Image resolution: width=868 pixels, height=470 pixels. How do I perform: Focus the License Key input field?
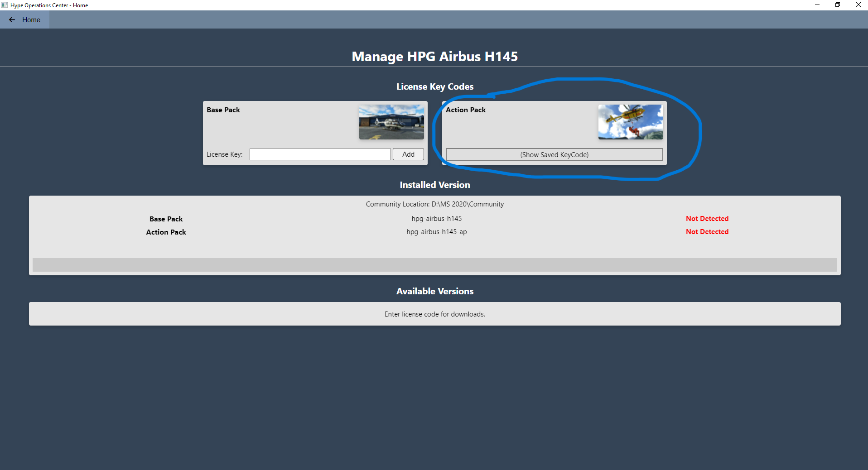tap(320, 154)
